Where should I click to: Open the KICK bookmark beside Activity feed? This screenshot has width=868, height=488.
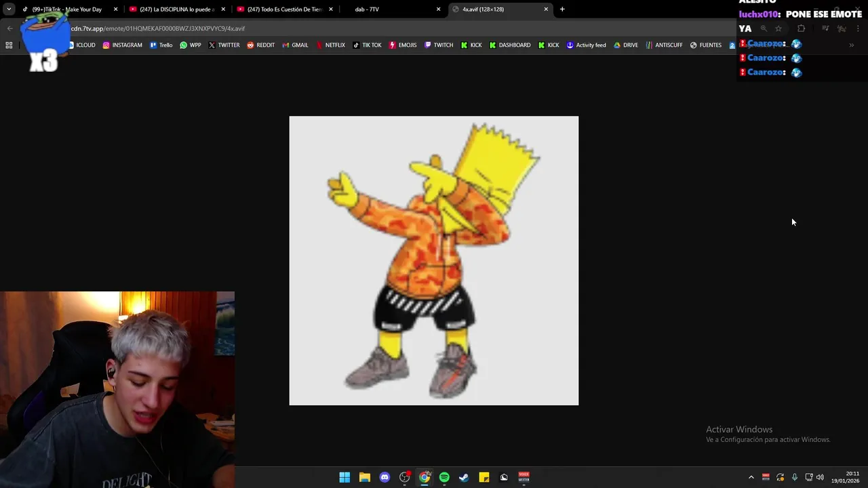point(549,45)
